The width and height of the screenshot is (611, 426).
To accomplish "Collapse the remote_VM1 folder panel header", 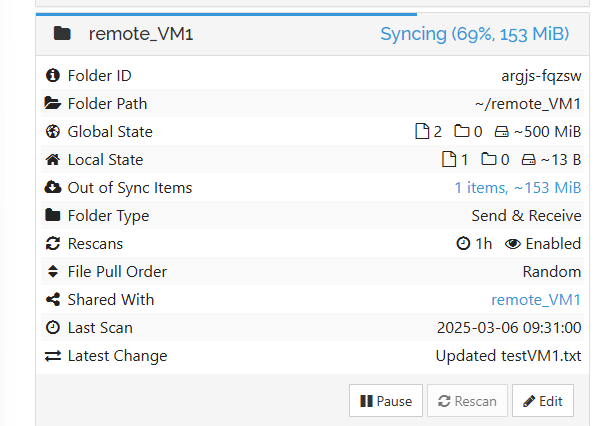I will (312, 34).
